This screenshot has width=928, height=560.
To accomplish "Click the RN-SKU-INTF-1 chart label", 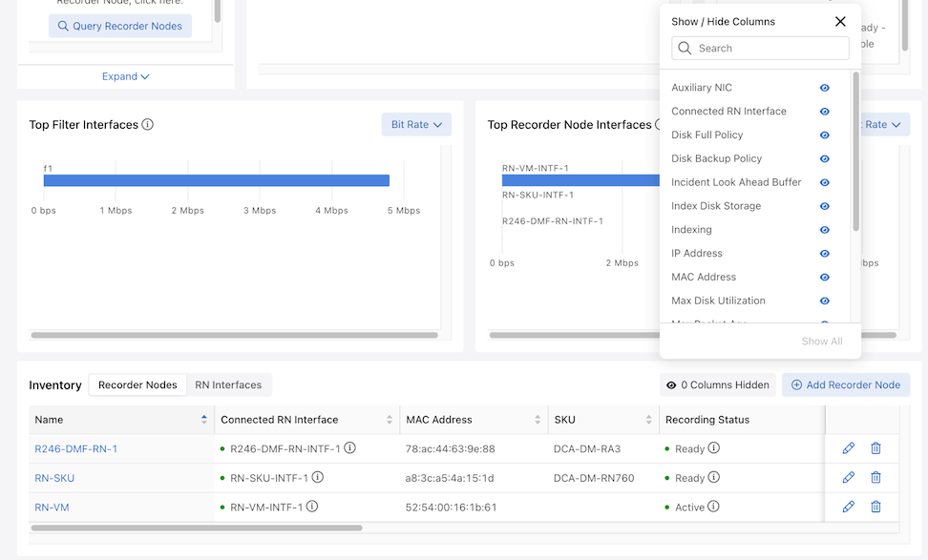I will 538,195.
